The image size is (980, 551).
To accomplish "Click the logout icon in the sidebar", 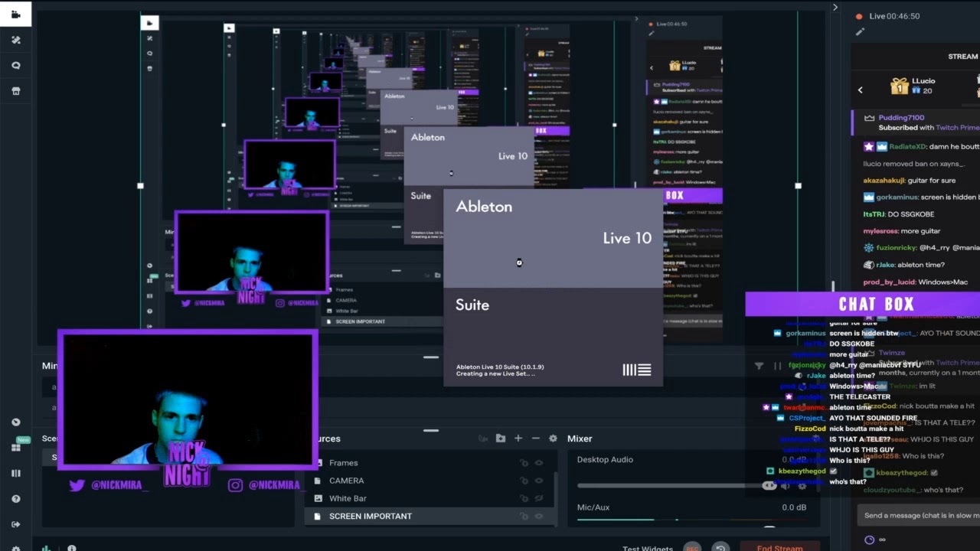I will point(15,524).
